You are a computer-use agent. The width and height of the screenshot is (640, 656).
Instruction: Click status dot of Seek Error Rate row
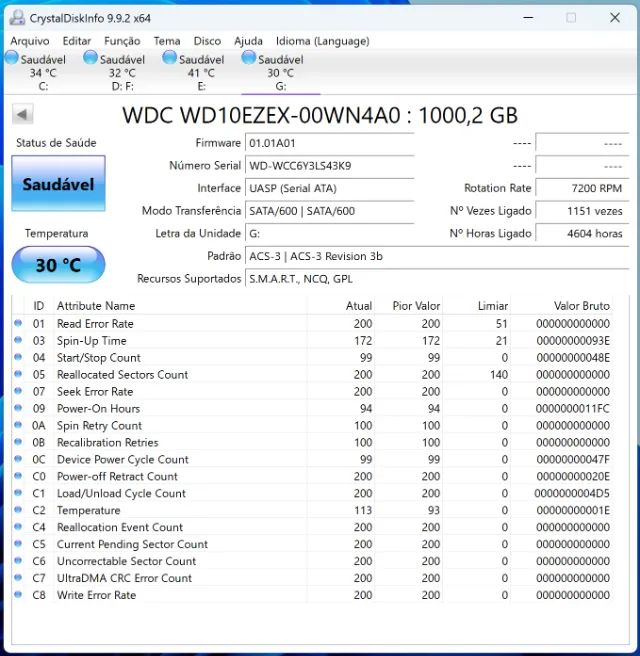tap(18, 391)
